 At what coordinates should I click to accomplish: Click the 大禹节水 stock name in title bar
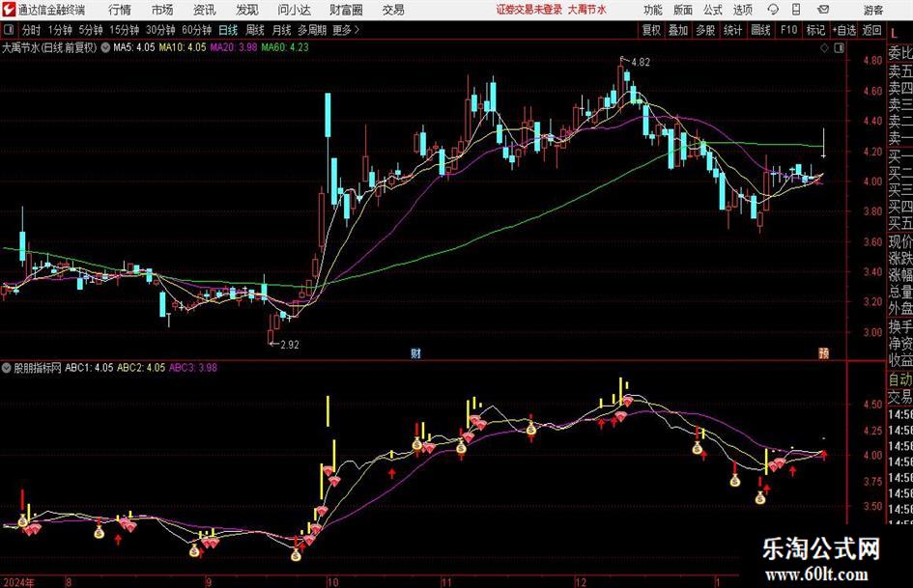pos(587,10)
